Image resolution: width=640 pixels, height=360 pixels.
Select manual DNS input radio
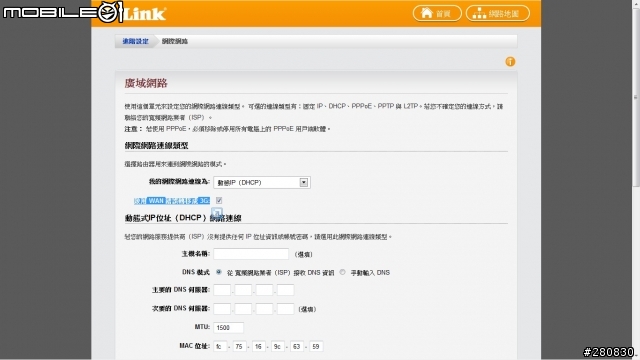point(342,272)
